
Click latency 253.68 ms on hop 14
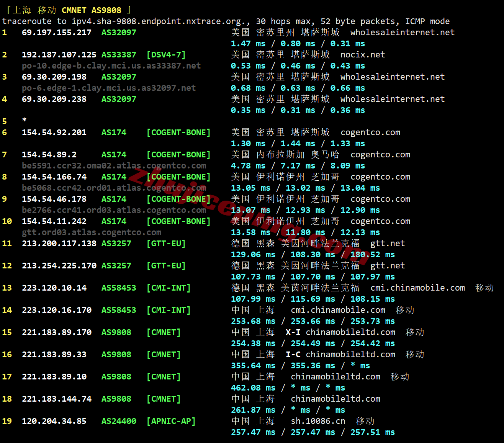point(253,321)
